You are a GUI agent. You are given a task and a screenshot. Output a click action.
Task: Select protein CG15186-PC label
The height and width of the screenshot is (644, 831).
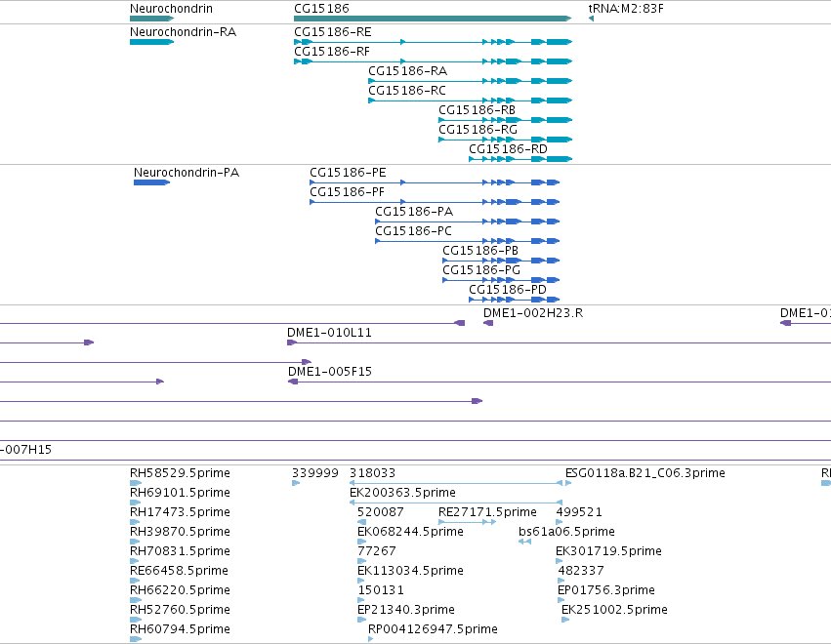(x=414, y=231)
